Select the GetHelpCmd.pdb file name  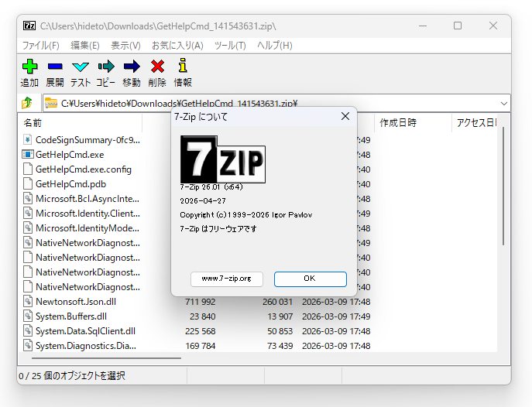click(70, 183)
